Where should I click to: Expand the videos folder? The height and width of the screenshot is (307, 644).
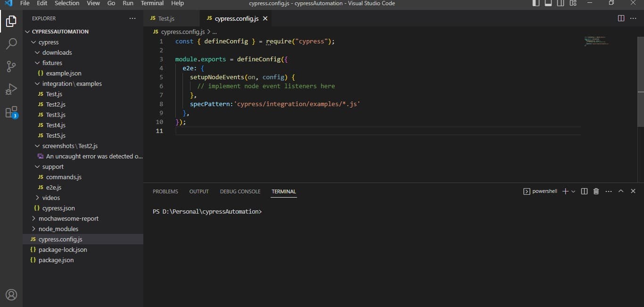click(83, 198)
